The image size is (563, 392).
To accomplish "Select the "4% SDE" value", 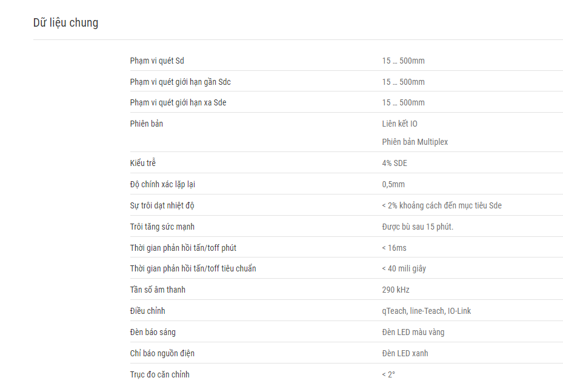I will tap(395, 163).
